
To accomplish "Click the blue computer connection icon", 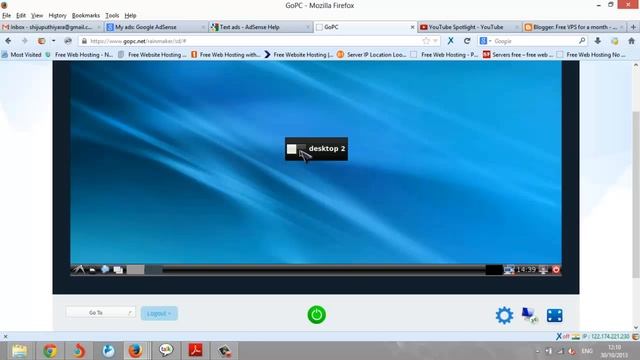I will pos(529,316).
